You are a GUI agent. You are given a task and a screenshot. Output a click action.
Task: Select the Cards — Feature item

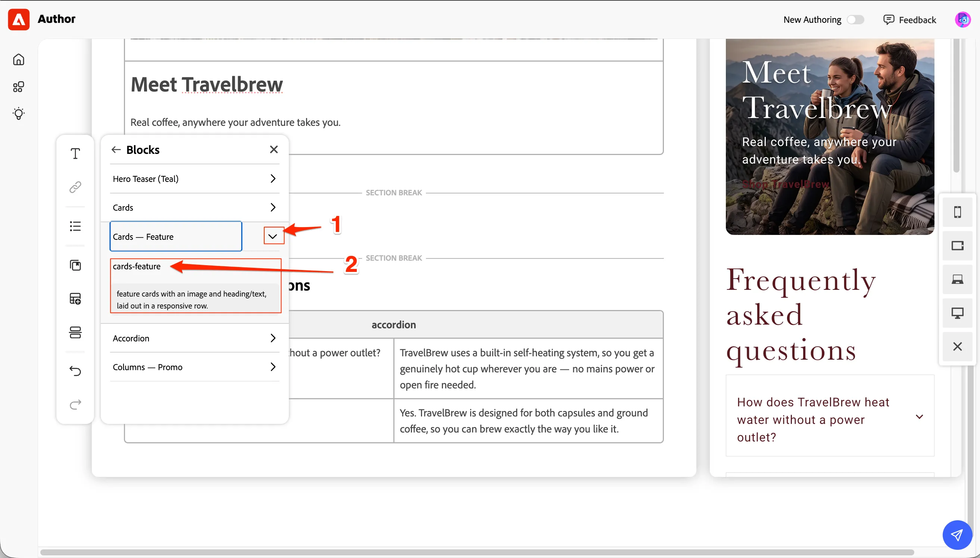[176, 236]
